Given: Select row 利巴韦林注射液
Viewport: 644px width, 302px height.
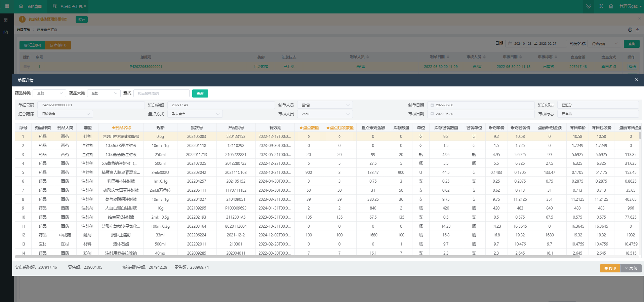Looking at the screenshot, I should [328, 181].
